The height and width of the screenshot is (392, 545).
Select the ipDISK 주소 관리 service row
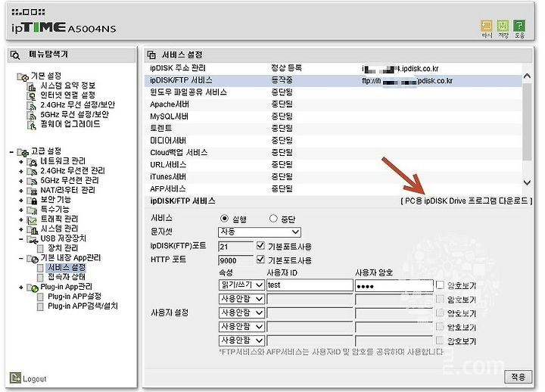click(x=333, y=68)
